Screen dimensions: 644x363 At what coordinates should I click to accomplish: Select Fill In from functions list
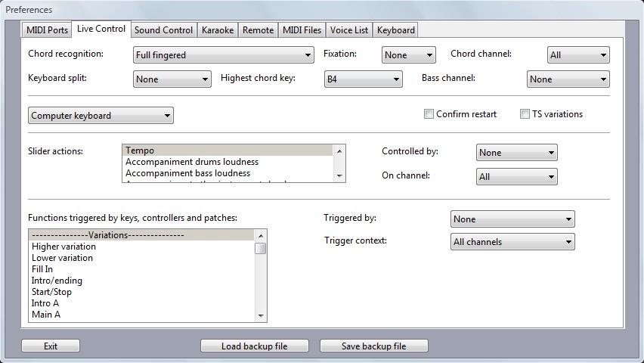tap(42, 269)
